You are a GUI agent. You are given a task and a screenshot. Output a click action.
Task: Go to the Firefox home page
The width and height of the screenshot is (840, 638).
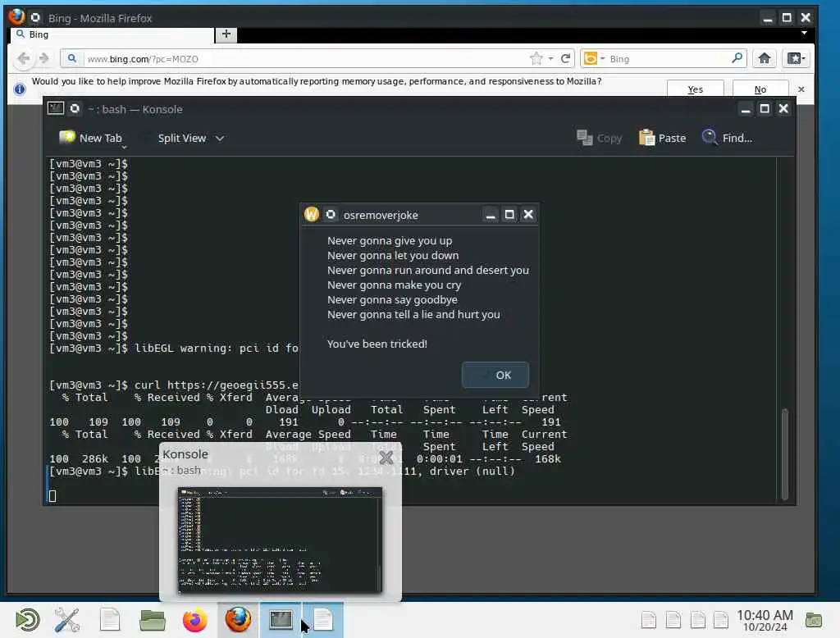[x=764, y=58]
